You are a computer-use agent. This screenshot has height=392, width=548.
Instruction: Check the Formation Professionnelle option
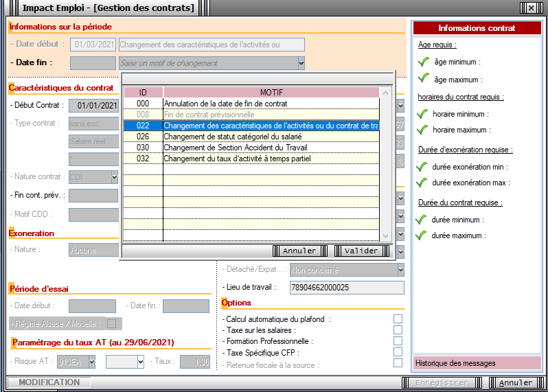[x=398, y=341]
